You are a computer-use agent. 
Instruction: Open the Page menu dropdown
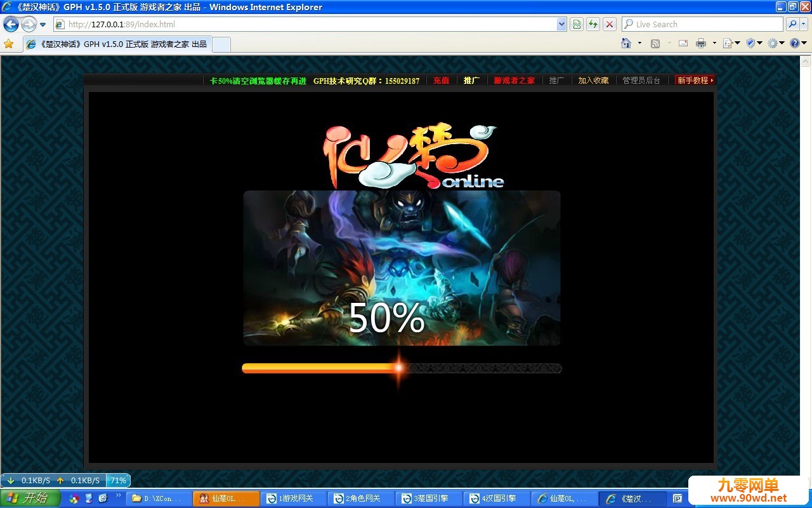point(731,43)
